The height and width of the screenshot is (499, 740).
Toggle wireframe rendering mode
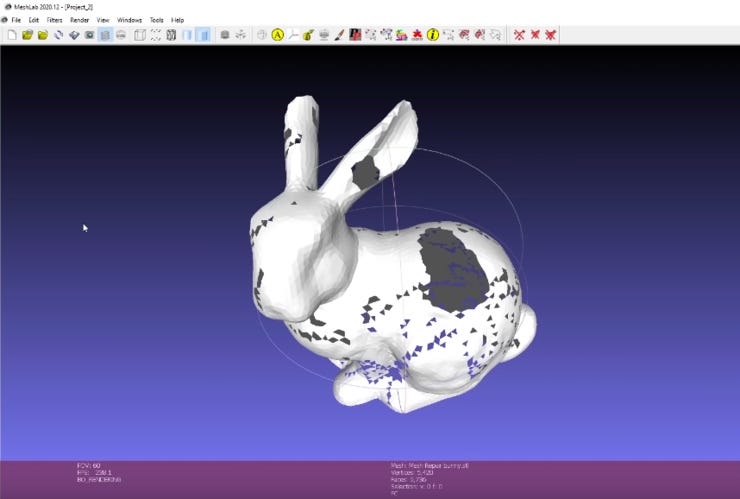171,34
